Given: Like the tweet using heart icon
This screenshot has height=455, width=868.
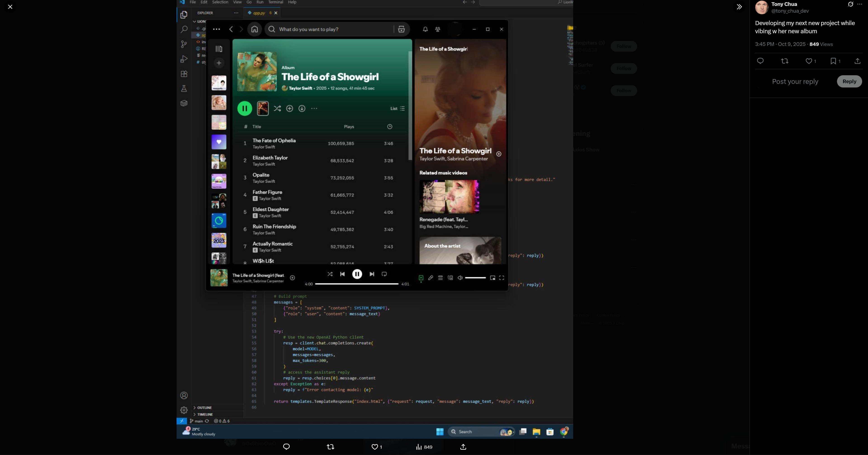Looking at the screenshot, I should coord(809,61).
